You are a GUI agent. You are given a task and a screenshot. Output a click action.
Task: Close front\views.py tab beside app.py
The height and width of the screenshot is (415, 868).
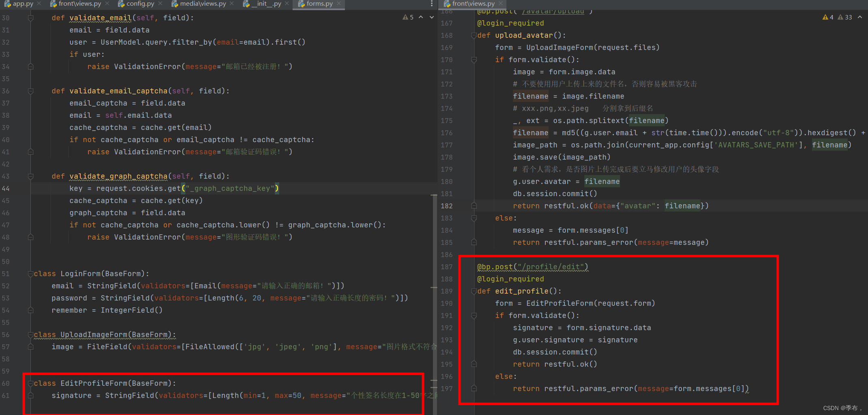coord(107,4)
